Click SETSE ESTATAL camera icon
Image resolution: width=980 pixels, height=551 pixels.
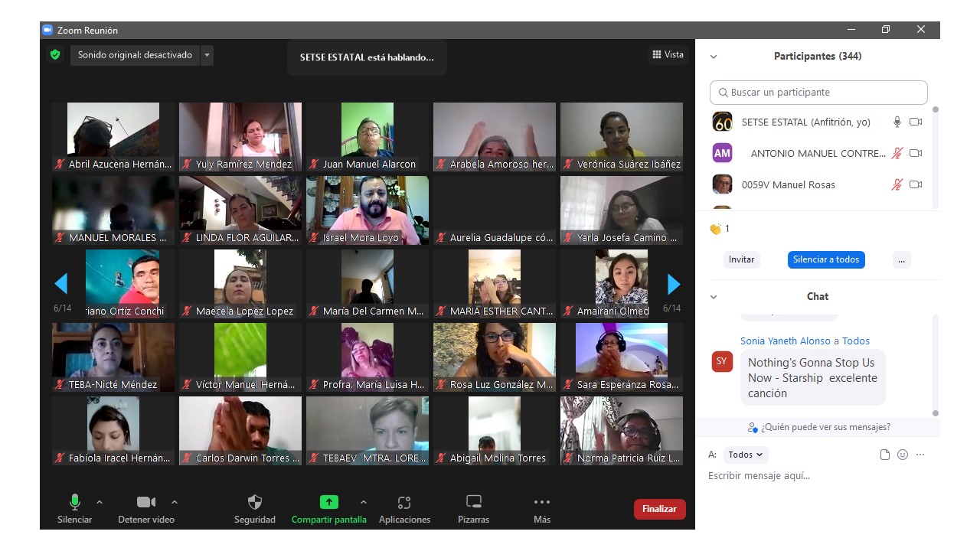click(916, 122)
